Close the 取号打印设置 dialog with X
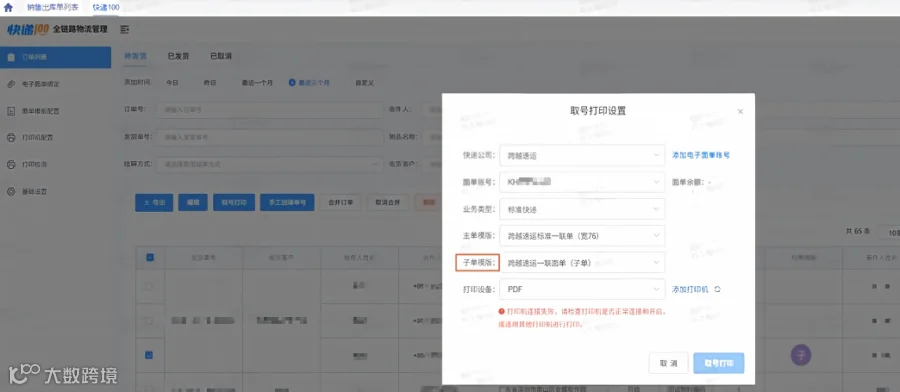The width and height of the screenshot is (900, 392). tap(740, 111)
